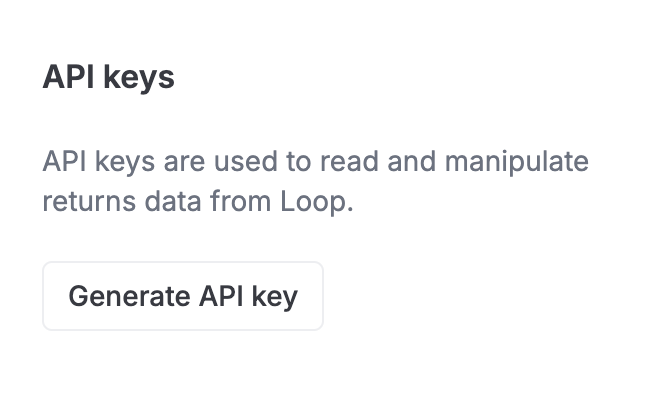662x398 pixels.
Task: Click the word to in the description
Action: pyautogui.click(x=298, y=162)
